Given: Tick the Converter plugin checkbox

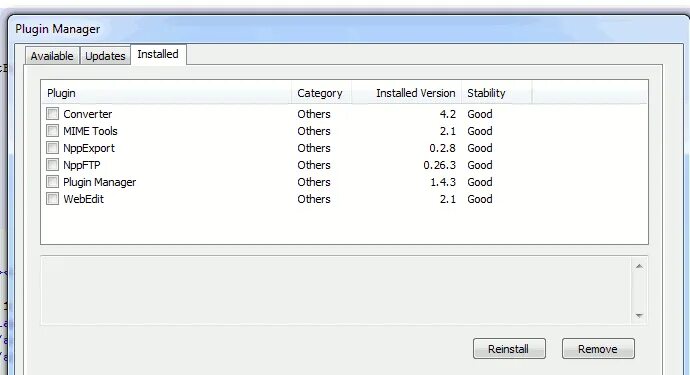Looking at the screenshot, I should click(52, 114).
